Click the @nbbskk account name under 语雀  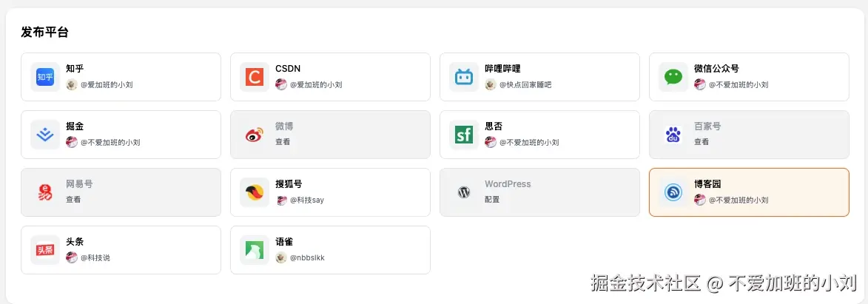click(307, 258)
